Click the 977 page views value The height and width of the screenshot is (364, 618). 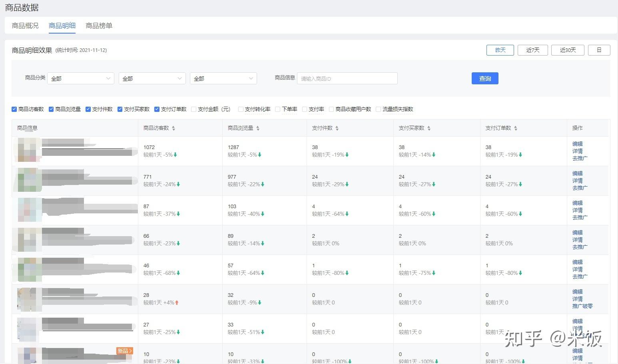pyautogui.click(x=232, y=177)
